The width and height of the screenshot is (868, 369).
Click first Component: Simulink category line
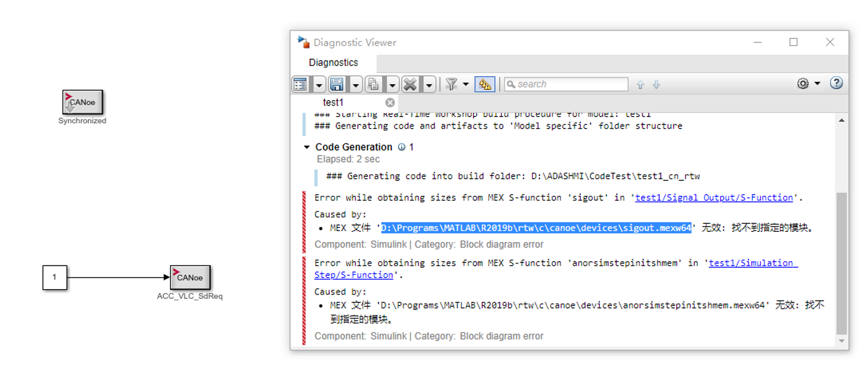click(429, 245)
